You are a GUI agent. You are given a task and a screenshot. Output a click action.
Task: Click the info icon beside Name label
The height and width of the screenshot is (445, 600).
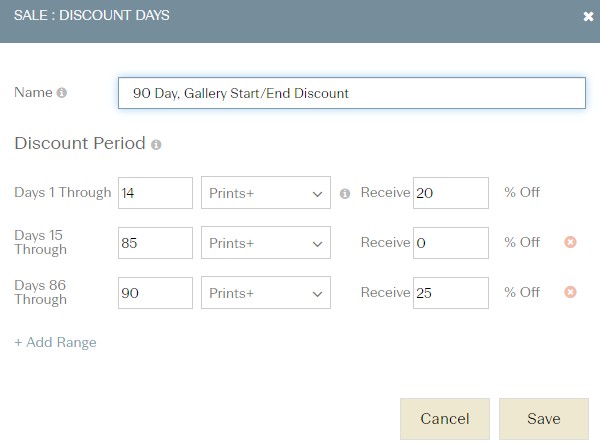point(62,93)
